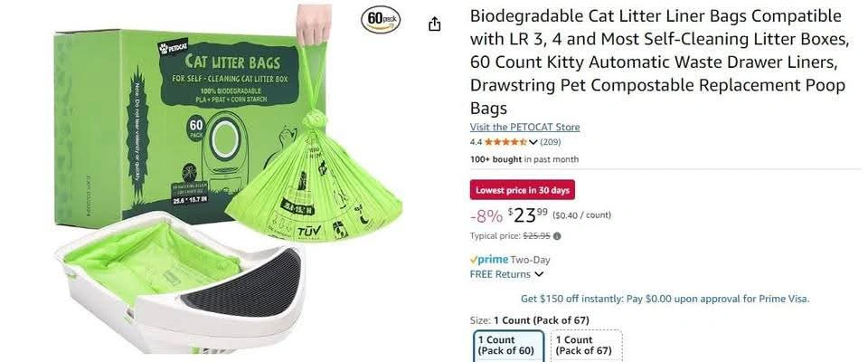Expand the rating breakdown chevron
This screenshot has width=868, height=362.
pyautogui.click(x=533, y=142)
